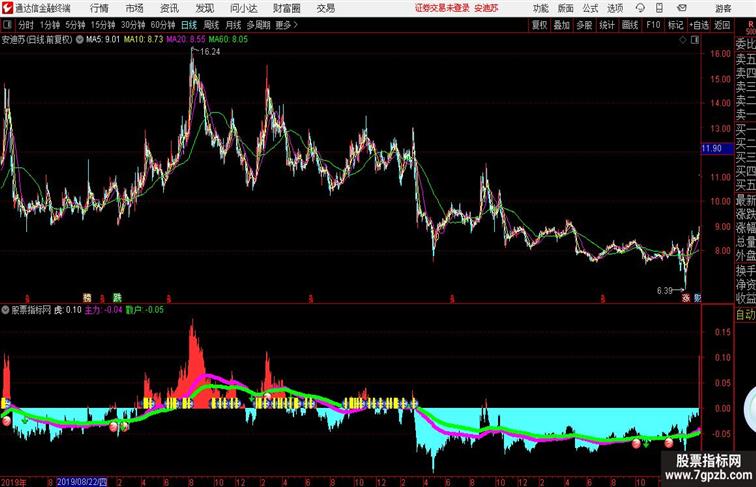
Task: Open the 公式 menu
Action: click(590, 8)
